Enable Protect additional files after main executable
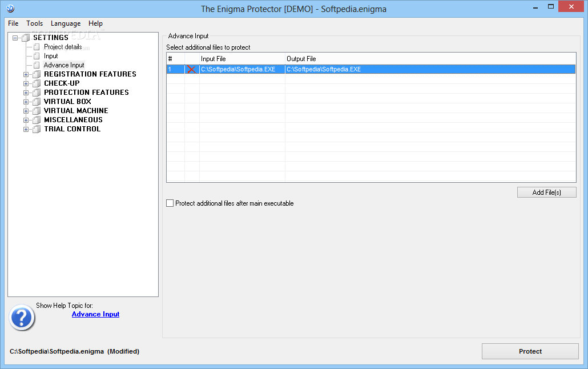 click(x=170, y=203)
